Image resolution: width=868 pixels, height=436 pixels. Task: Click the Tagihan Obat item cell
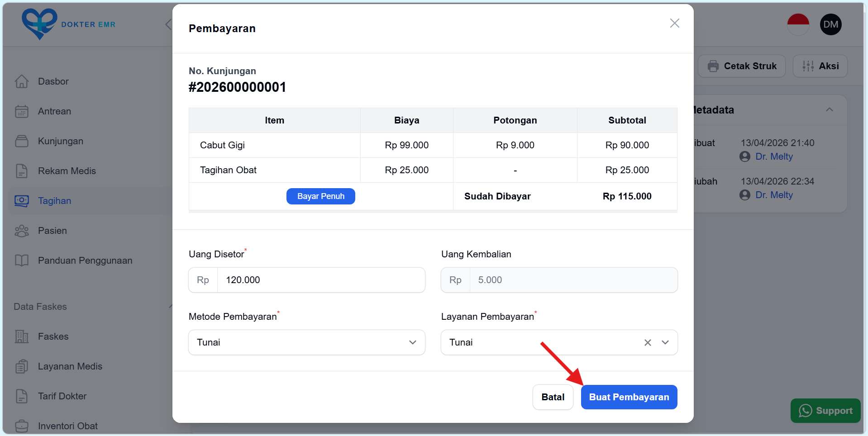point(275,170)
